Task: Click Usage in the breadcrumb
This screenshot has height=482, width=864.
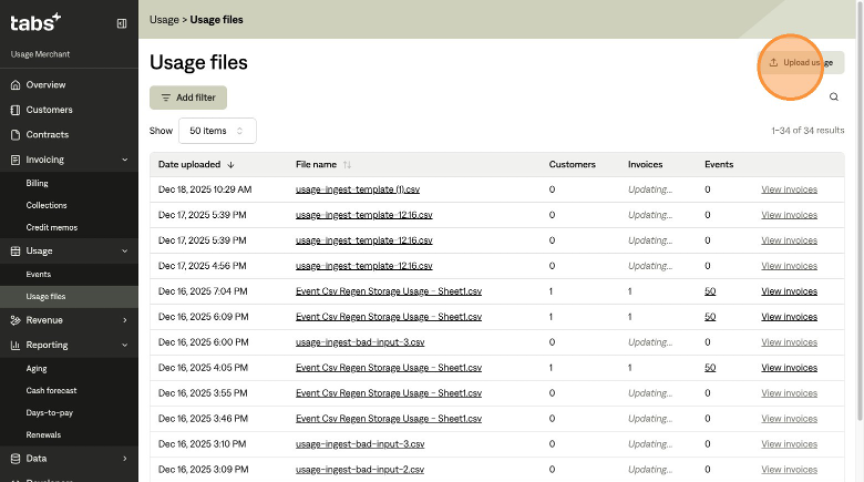Action: pyautogui.click(x=164, y=19)
